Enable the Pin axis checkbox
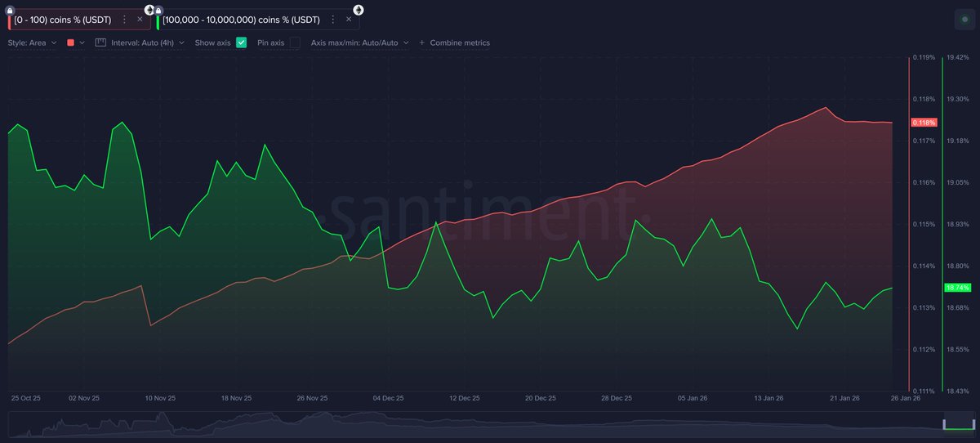Image resolution: width=980 pixels, height=443 pixels. 294,42
